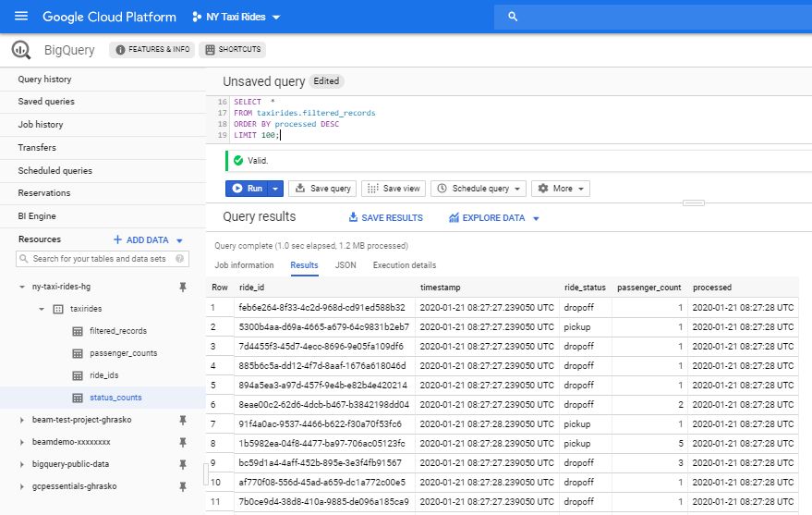The height and width of the screenshot is (515, 812).
Task: Collapse the taxirides dataset
Action: click(x=42, y=309)
